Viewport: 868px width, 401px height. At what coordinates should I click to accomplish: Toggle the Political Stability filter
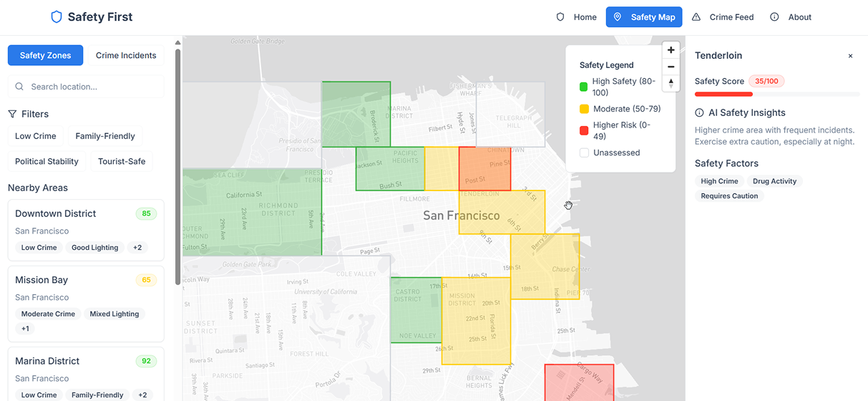[x=47, y=161]
